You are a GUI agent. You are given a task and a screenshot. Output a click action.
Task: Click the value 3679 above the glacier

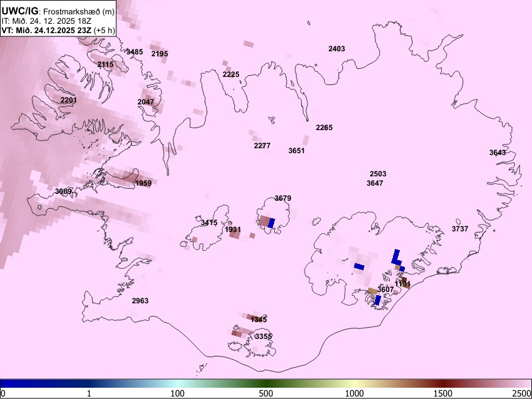pyautogui.click(x=283, y=198)
